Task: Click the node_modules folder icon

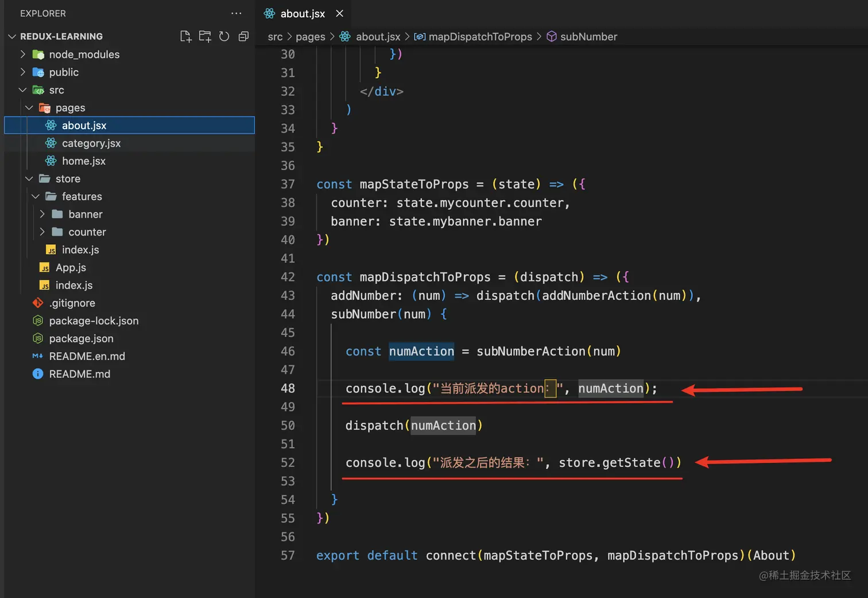Action: [38, 55]
